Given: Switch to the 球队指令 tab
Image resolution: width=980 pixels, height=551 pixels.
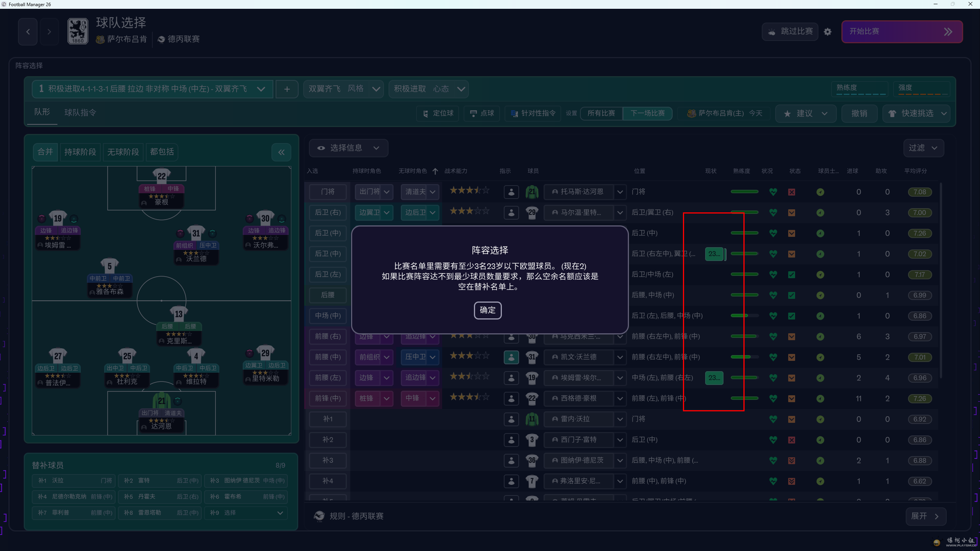Looking at the screenshot, I should point(80,112).
